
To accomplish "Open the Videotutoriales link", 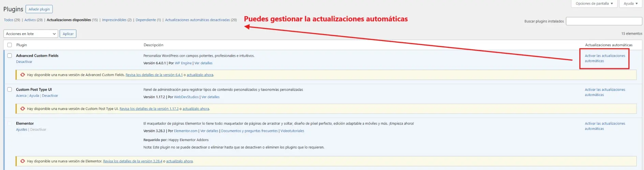I will click(x=292, y=131).
